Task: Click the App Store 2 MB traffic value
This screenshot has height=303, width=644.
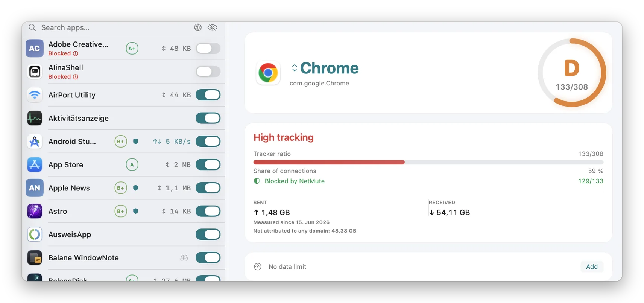Action: (x=178, y=164)
